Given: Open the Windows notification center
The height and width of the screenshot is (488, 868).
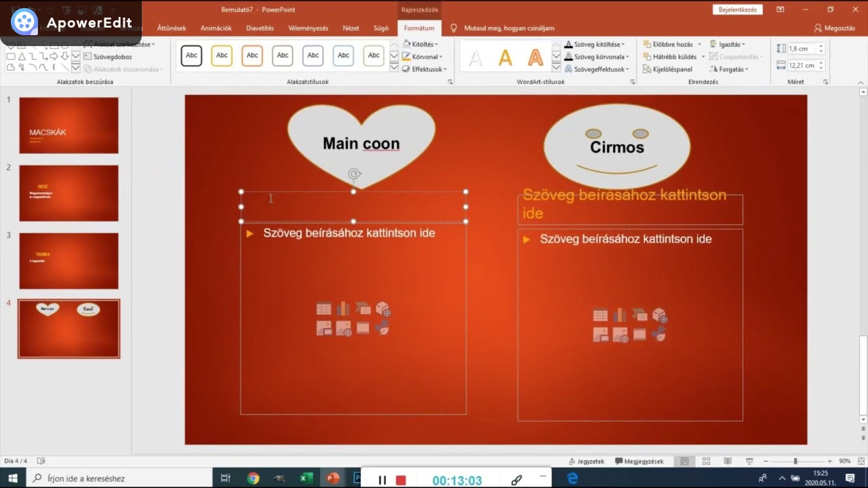Looking at the screenshot, I should click(x=850, y=479).
